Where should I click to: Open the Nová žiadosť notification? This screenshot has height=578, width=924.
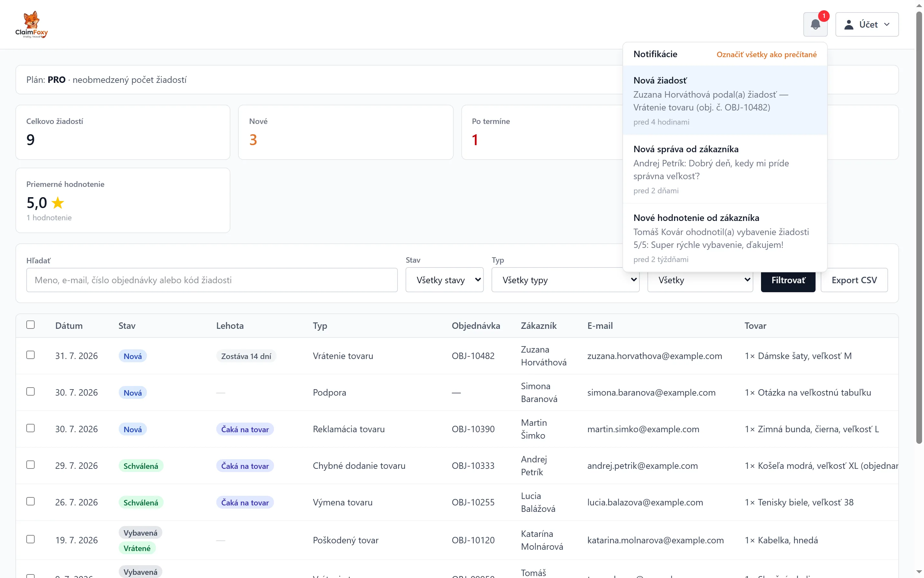tap(725, 101)
